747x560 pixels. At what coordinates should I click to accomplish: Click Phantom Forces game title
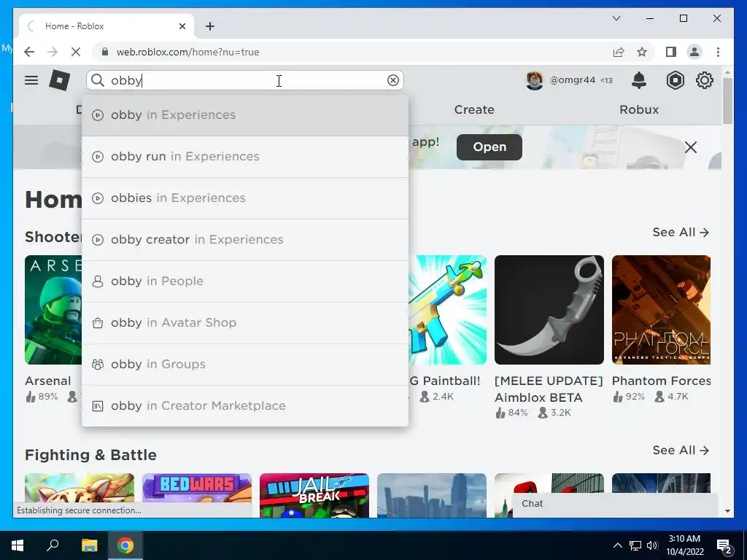pos(661,381)
